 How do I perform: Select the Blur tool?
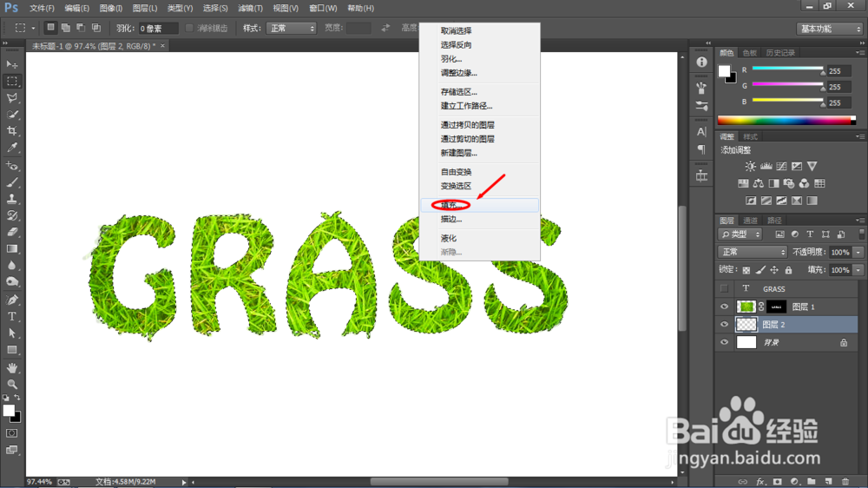11,266
